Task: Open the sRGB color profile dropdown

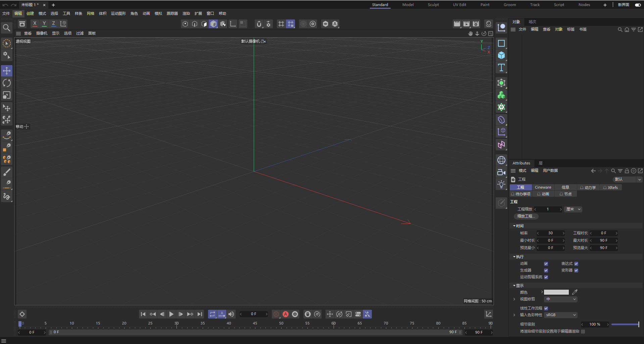Action: (560, 315)
